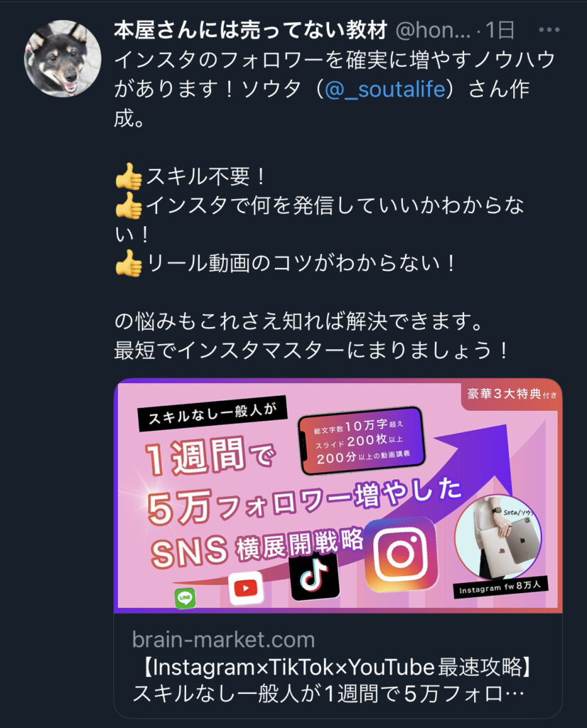Click the thumbs-up emoji before インスタで何を
The image size is (587, 728).
coord(129,205)
